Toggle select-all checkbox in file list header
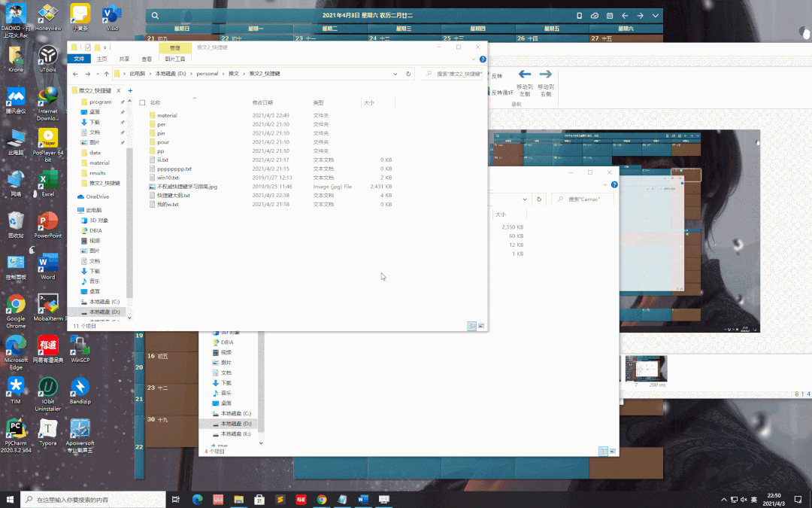Viewport: 812px width, 508px height. pos(142,102)
